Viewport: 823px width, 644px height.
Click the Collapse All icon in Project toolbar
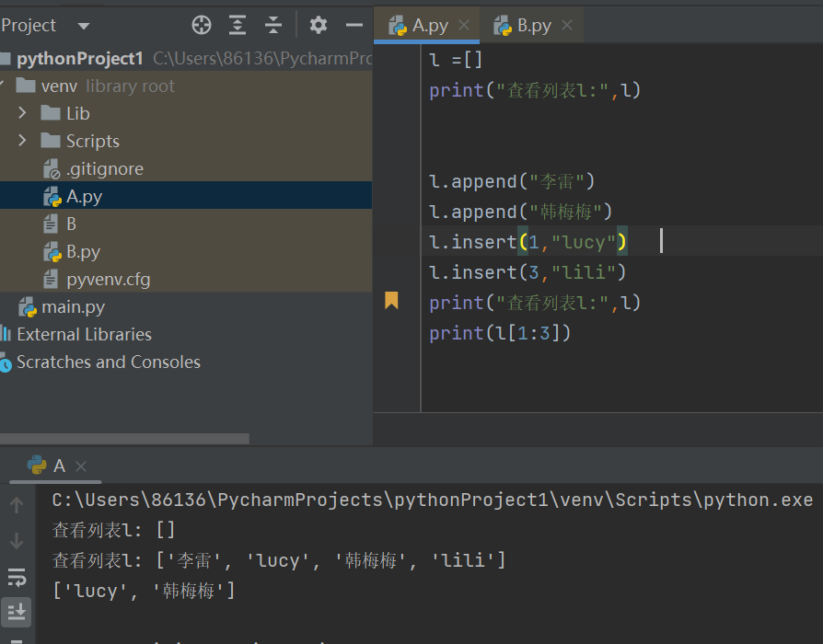tap(272, 25)
